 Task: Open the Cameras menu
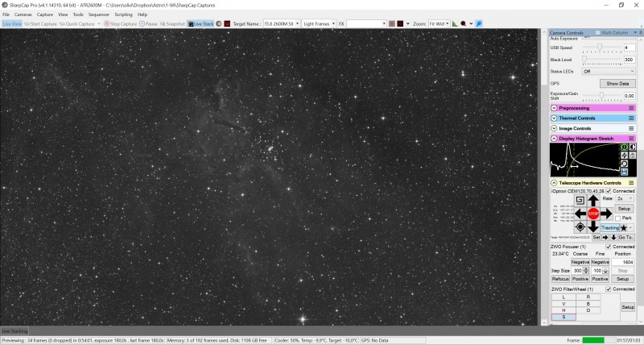click(x=23, y=15)
